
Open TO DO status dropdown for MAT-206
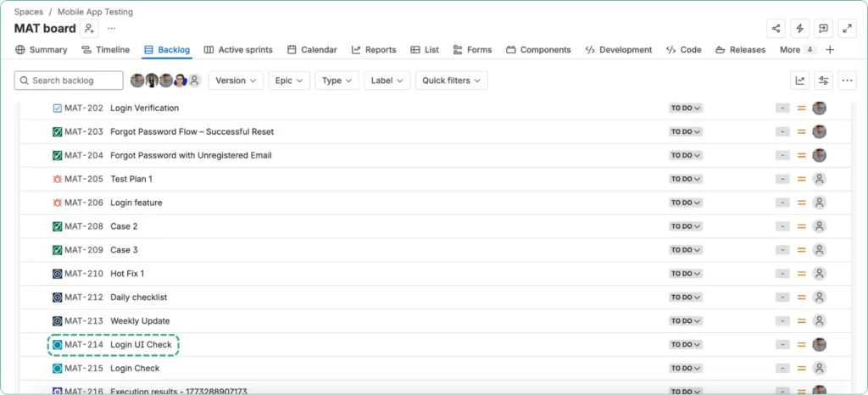686,203
